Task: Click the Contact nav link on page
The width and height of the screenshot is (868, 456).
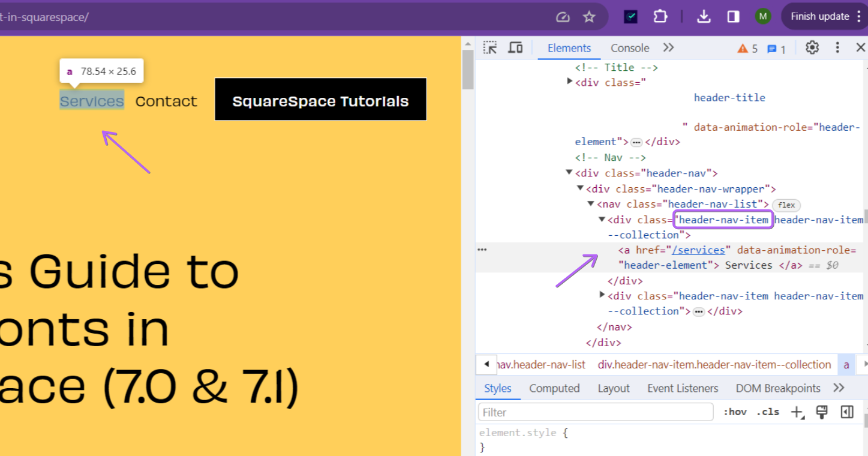Action: click(x=166, y=101)
